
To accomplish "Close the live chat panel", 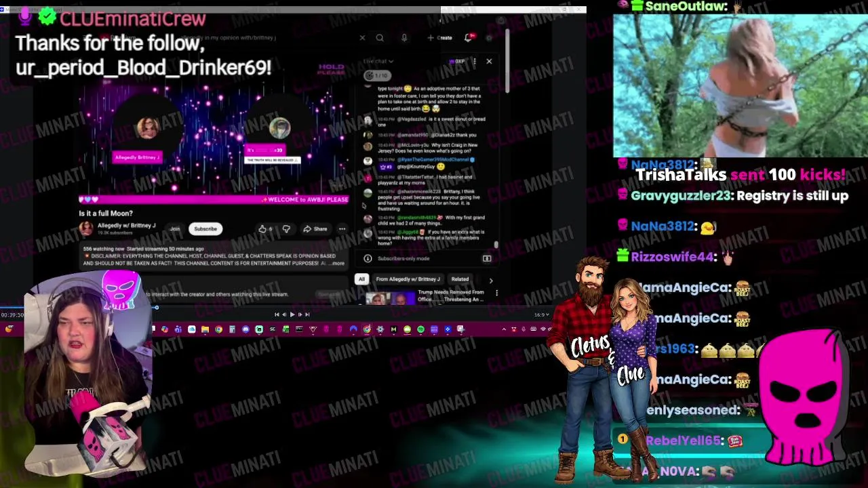I will tap(489, 61).
